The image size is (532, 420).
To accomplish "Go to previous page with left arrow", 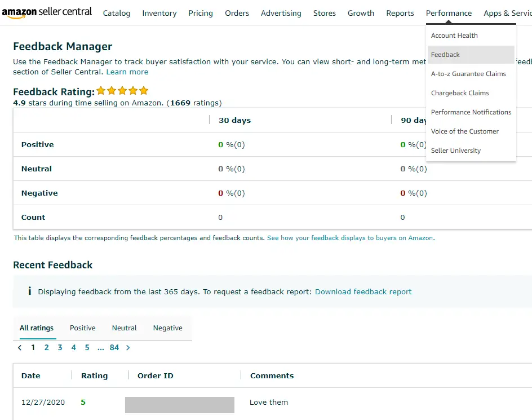I will [x=20, y=348].
